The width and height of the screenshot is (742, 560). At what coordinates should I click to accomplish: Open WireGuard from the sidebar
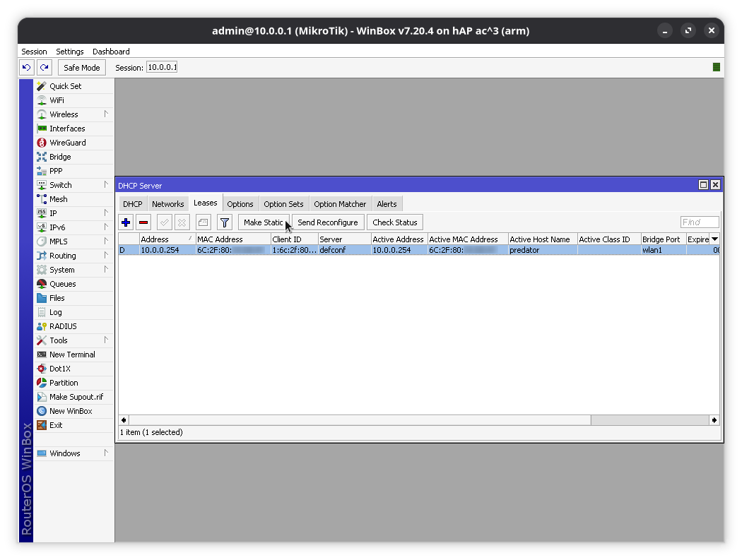tap(67, 143)
